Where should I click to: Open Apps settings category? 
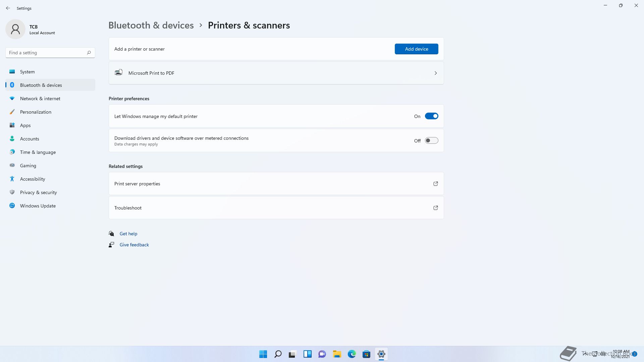[x=50, y=125]
